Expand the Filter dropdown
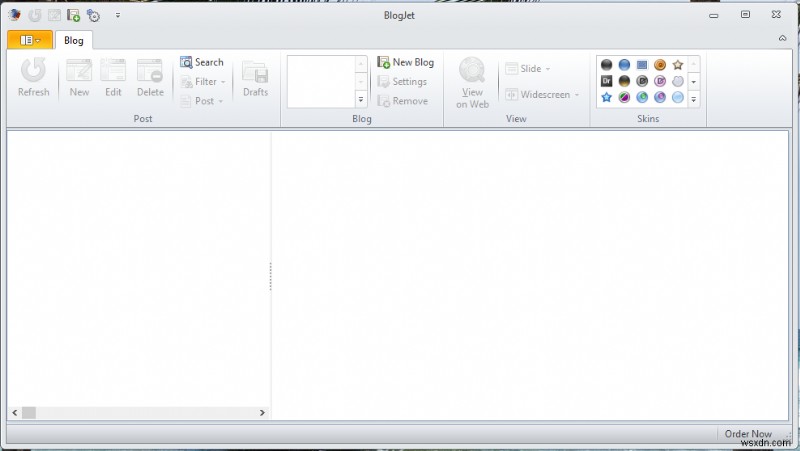This screenshot has width=800, height=451. [x=203, y=82]
